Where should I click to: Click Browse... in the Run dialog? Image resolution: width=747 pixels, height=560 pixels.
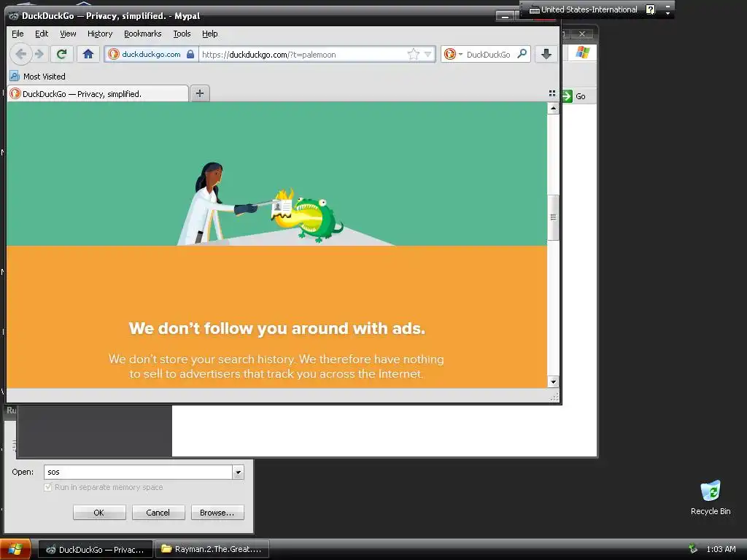217,513
